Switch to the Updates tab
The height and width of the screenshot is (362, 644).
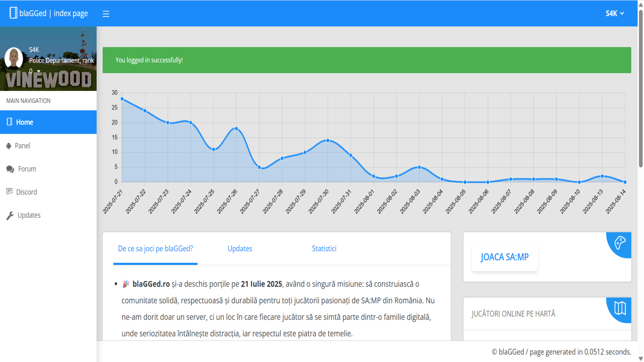point(240,249)
